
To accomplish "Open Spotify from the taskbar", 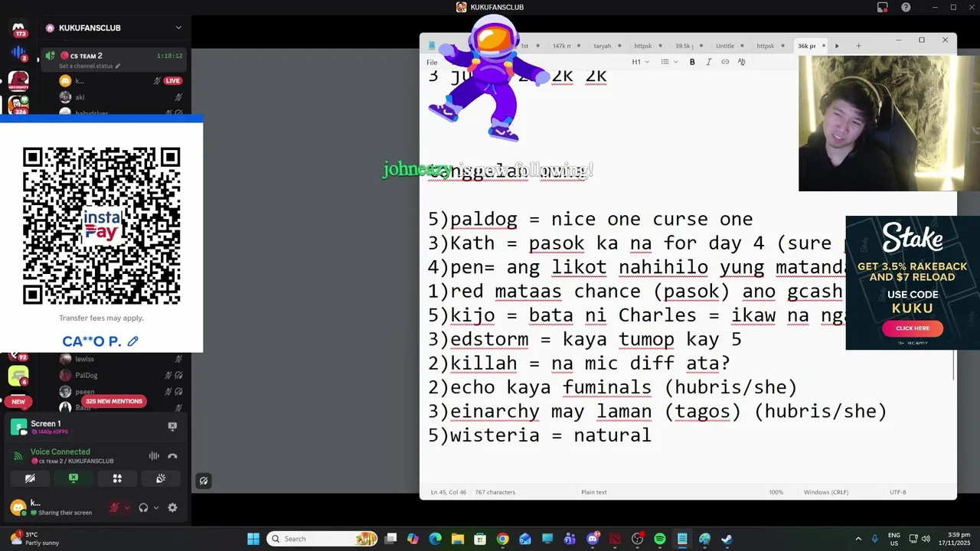I will pos(659,539).
